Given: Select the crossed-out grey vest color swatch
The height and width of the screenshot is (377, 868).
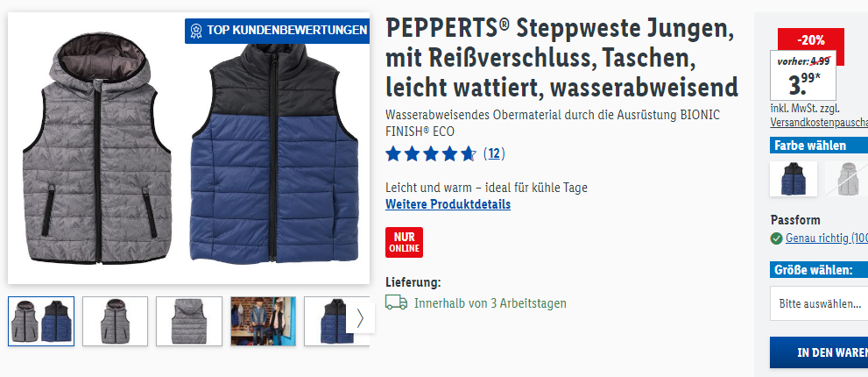Looking at the screenshot, I should click(x=846, y=179).
